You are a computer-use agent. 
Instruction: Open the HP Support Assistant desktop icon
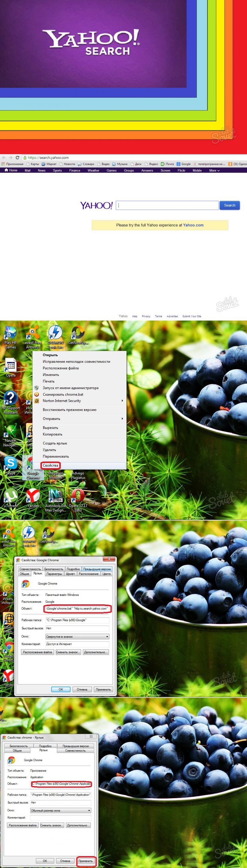coord(10,403)
